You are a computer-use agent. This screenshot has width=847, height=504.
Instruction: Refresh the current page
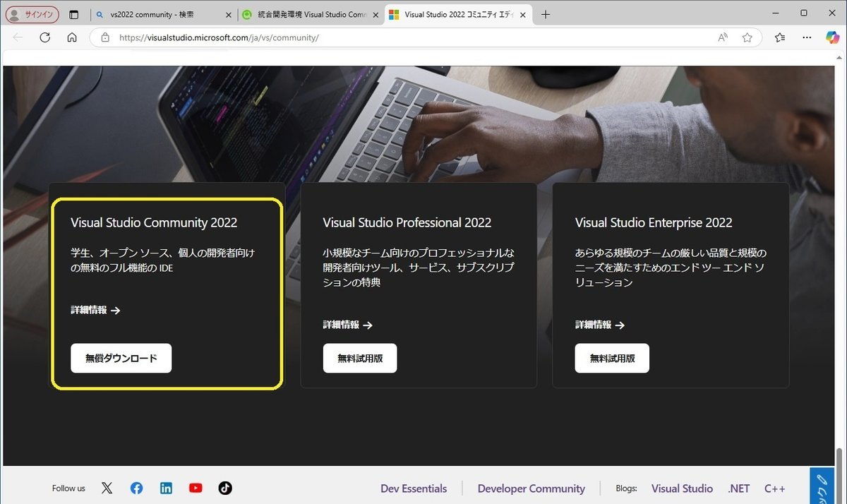(x=44, y=37)
